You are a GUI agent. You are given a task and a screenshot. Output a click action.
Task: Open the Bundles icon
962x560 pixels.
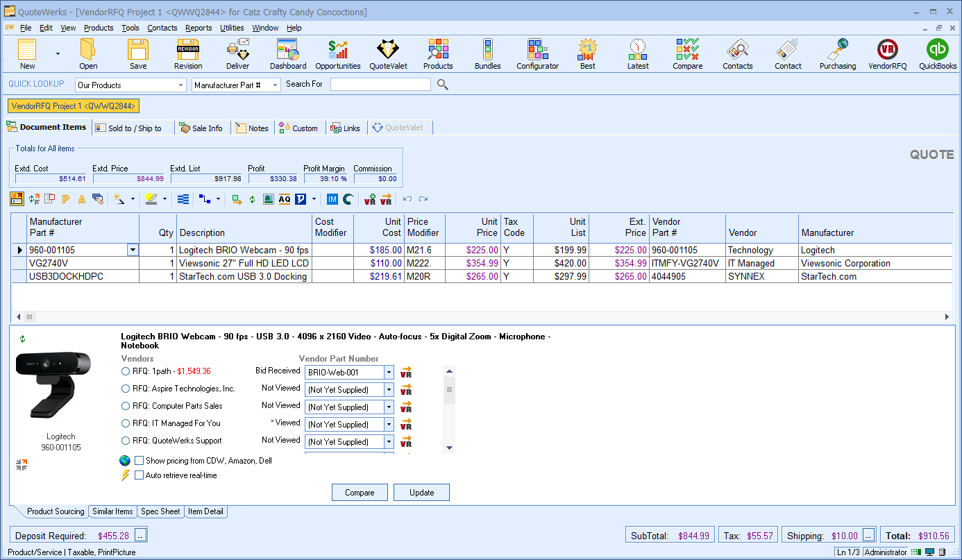point(487,53)
